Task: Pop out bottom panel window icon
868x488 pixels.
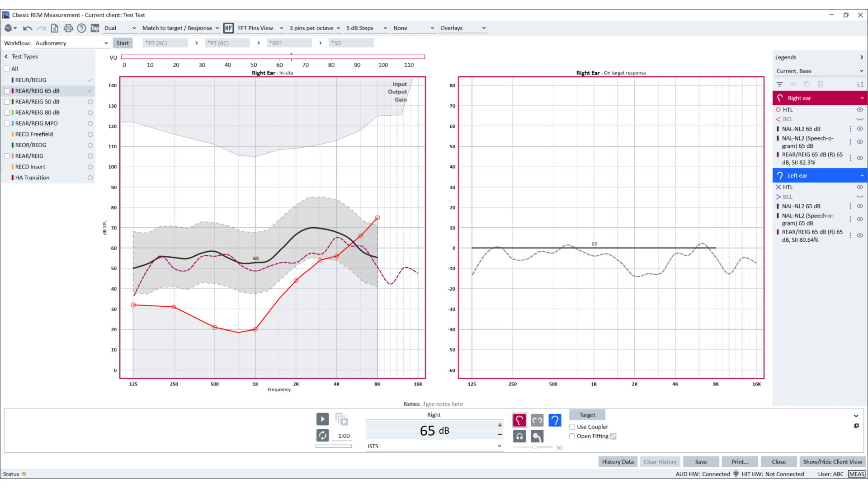Action: [x=856, y=426]
